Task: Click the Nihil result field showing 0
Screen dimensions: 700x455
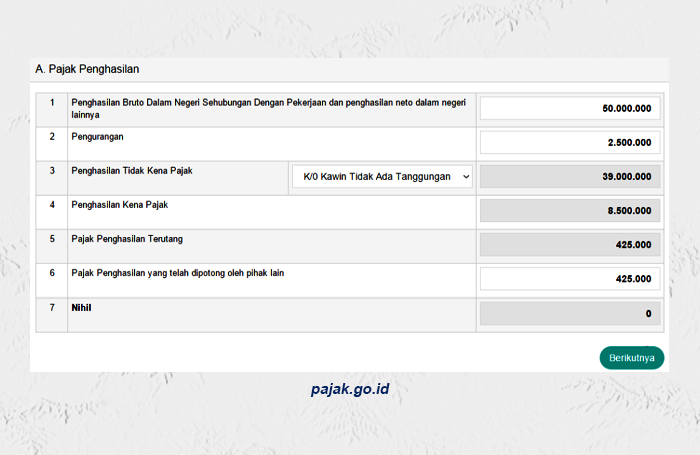Action: pyautogui.click(x=569, y=314)
